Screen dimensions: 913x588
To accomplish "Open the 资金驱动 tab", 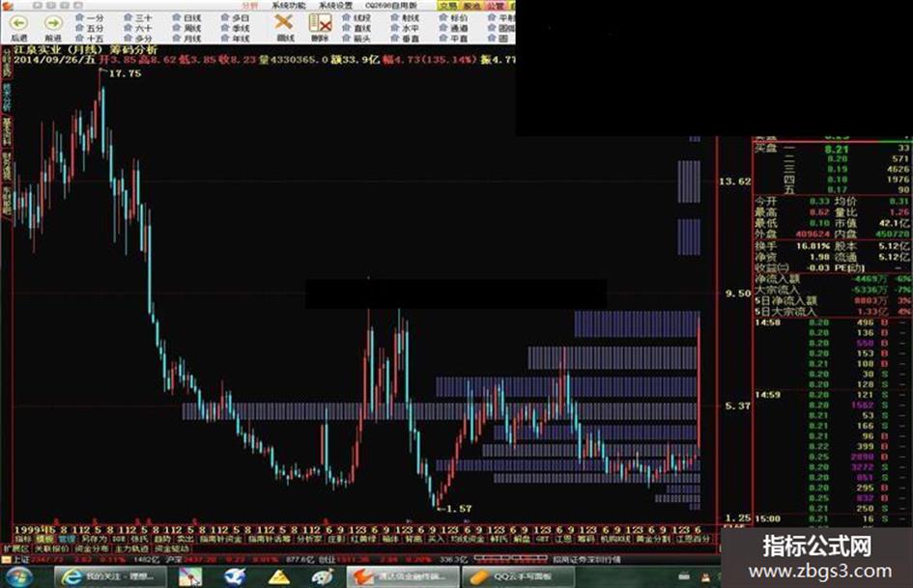I will (172, 549).
